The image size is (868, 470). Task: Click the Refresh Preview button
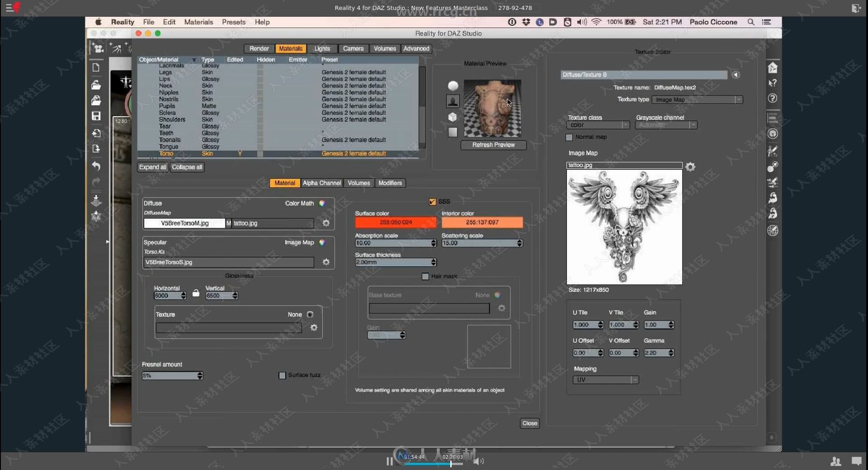click(493, 145)
